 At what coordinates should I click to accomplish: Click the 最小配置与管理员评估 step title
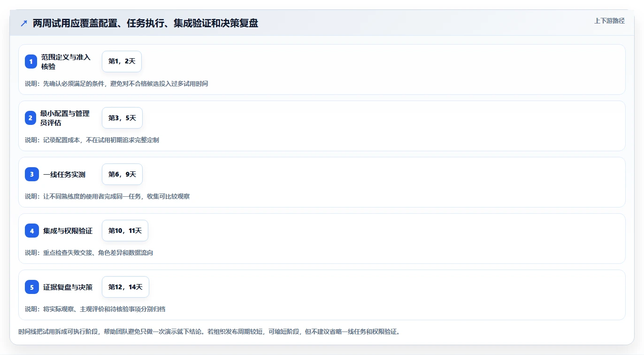[x=65, y=118]
